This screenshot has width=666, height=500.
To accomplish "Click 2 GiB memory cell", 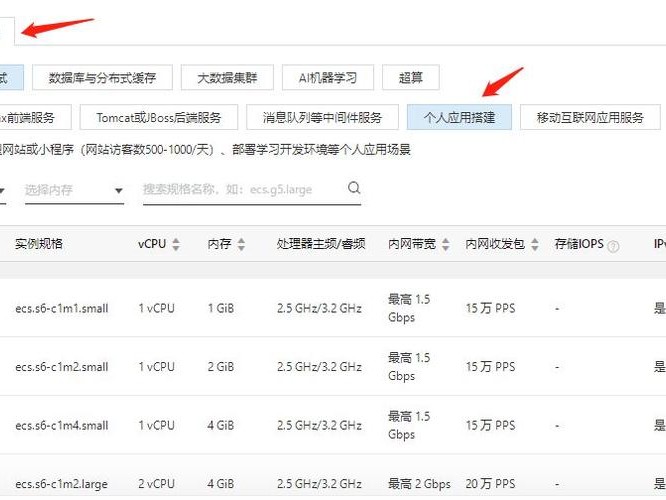I will click(x=221, y=367).
